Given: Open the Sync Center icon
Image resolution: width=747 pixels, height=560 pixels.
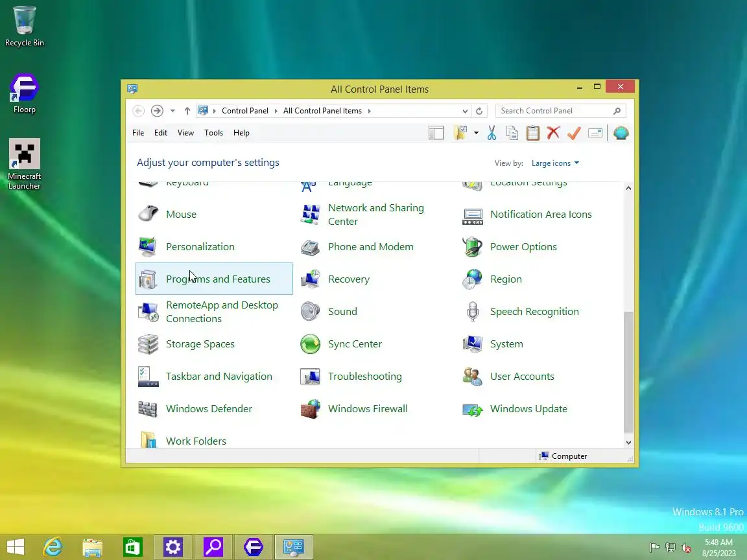Looking at the screenshot, I should tap(310, 344).
